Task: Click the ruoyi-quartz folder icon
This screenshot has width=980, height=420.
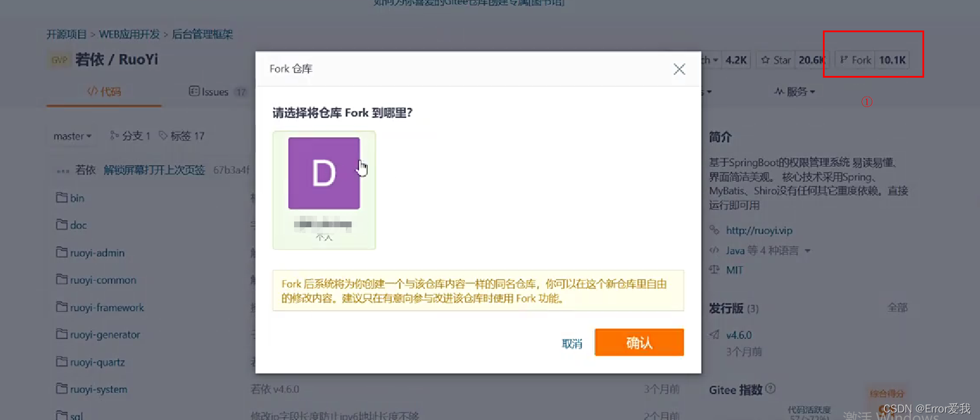Action: [x=62, y=362]
